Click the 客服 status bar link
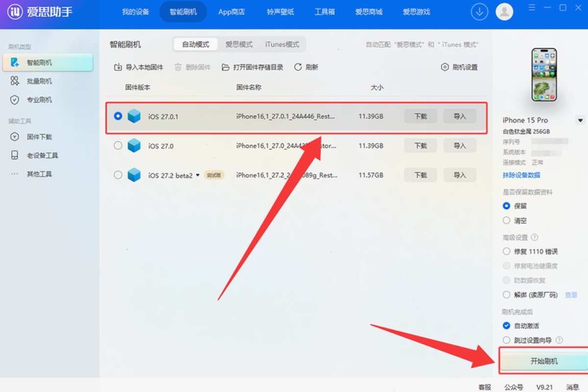Screen dimensions: 588x392 tap(485, 387)
